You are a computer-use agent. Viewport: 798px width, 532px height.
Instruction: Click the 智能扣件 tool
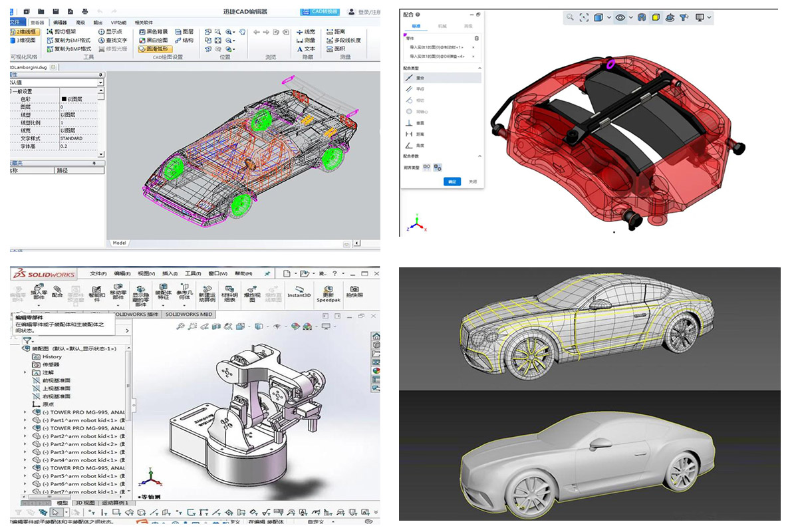click(x=97, y=293)
